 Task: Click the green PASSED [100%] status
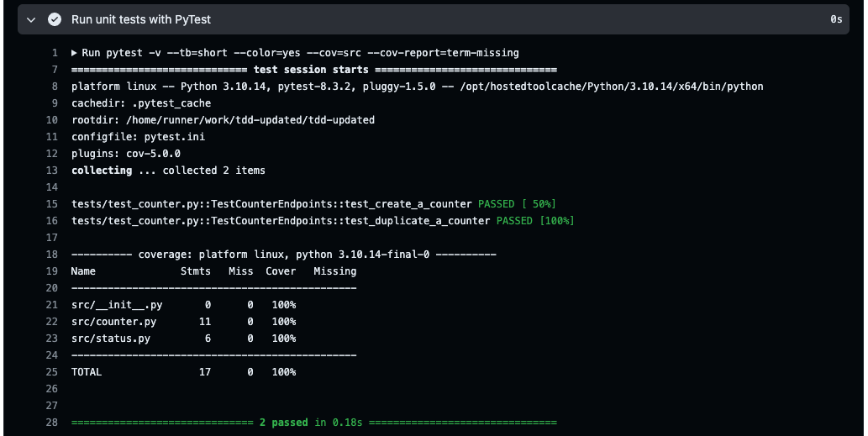(x=535, y=221)
